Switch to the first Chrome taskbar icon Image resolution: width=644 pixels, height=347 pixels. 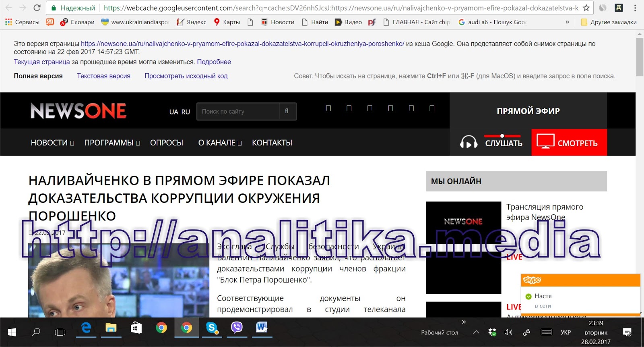(161, 328)
